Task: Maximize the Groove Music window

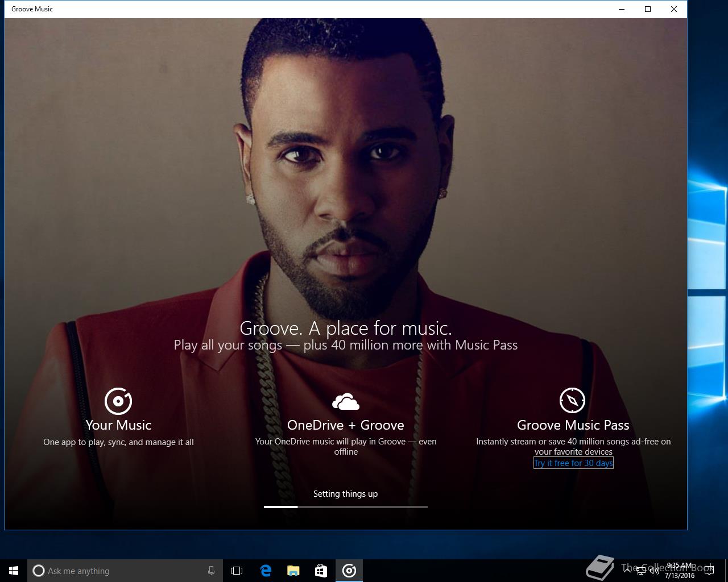Action: pyautogui.click(x=647, y=9)
